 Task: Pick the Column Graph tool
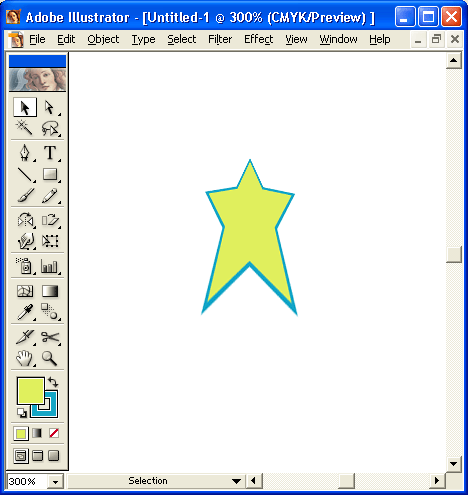[x=50, y=266]
